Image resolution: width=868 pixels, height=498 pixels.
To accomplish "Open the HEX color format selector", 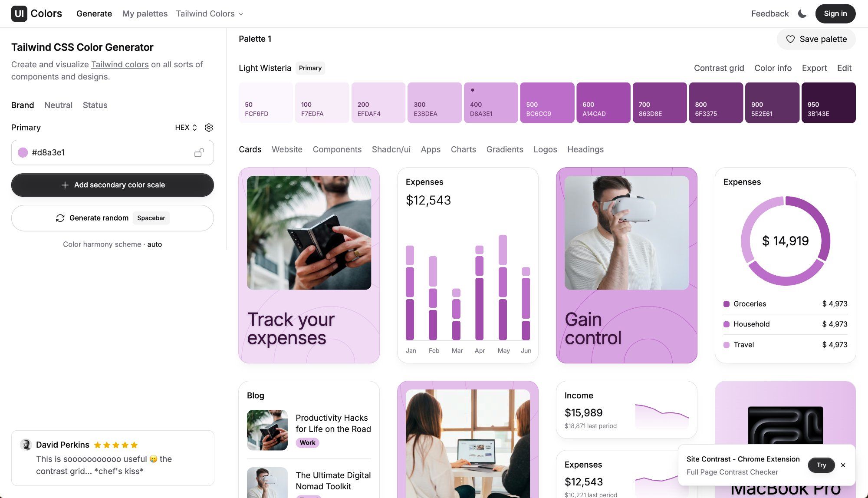I will coord(186,128).
